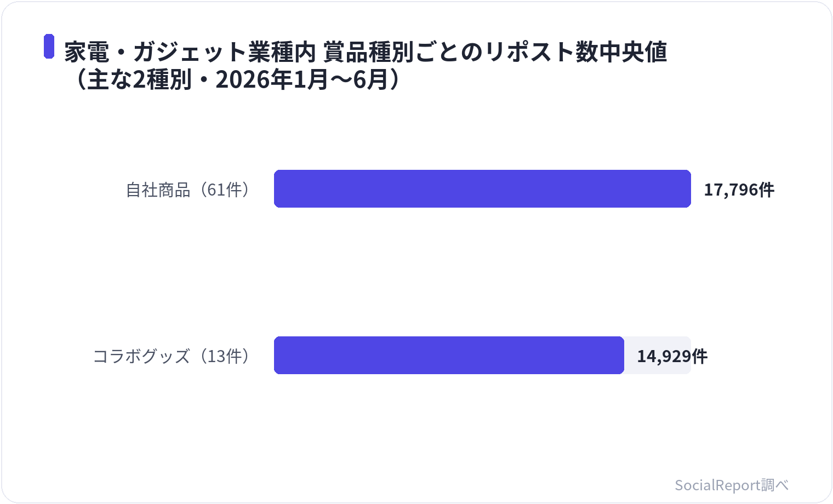This screenshot has width=833, height=504.
Task: Click the chart title 家電・ガジェット業種内
Action: coord(190,52)
